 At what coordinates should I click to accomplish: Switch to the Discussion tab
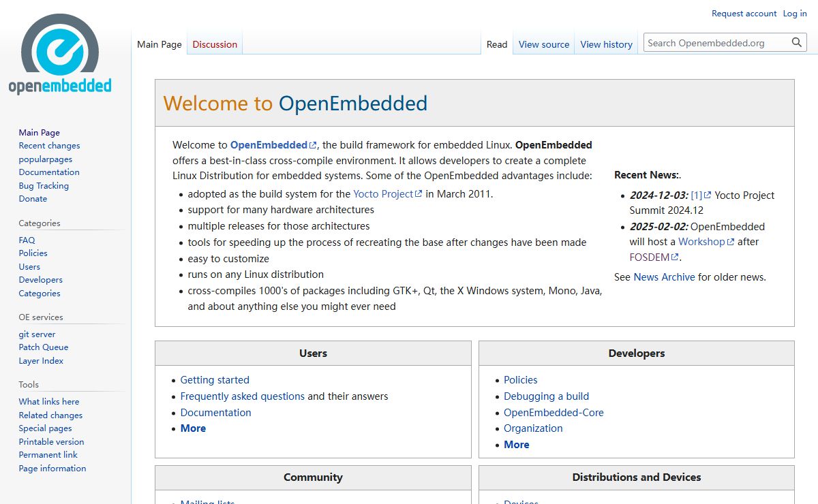point(215,44)
